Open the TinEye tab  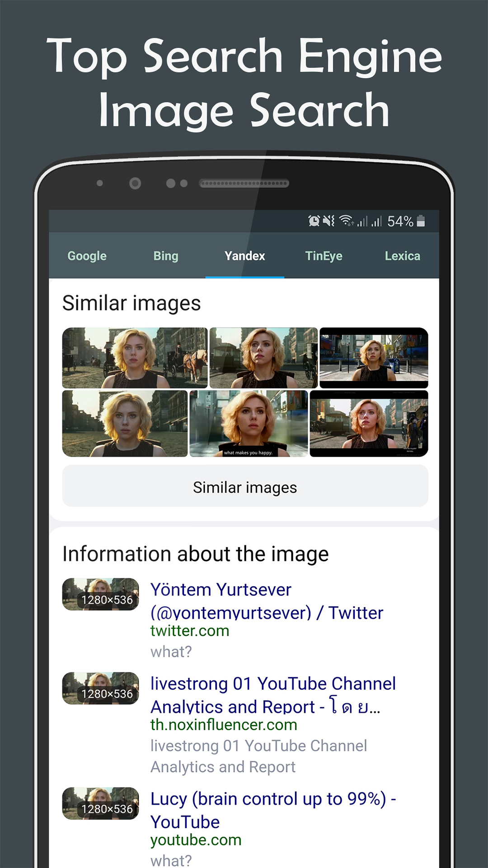pyautogui.click(x=324, y=256)
